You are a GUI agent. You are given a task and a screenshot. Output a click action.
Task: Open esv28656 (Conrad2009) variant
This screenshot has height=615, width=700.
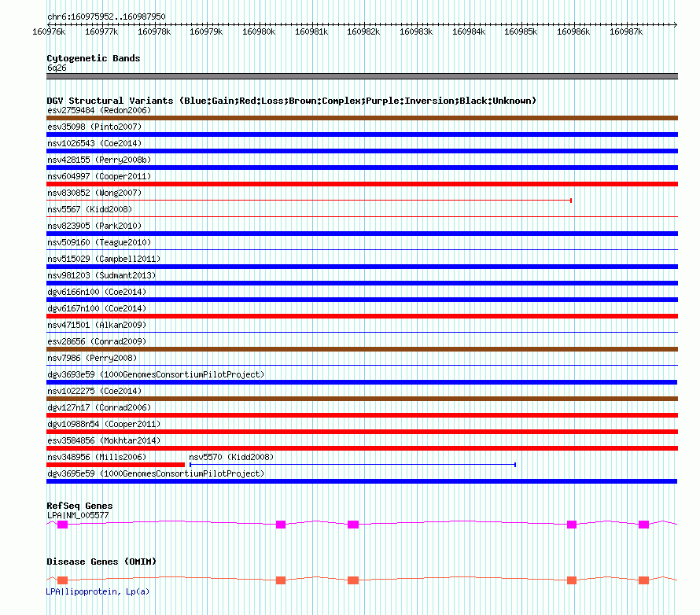[97, 341]
